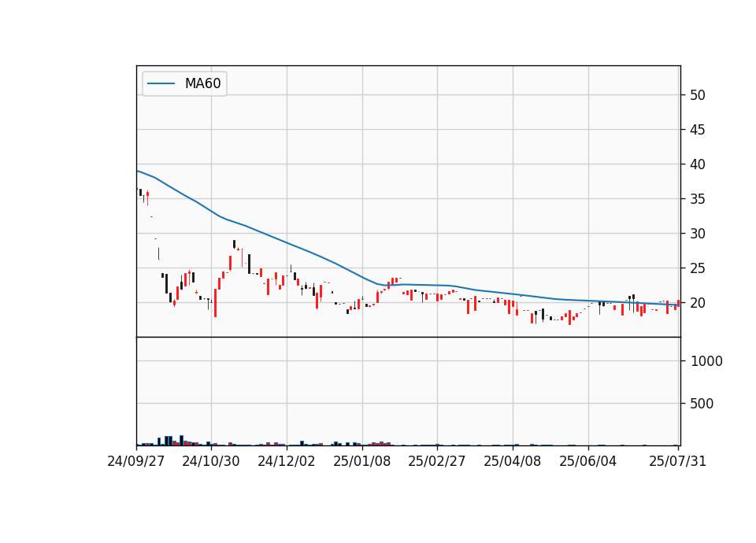Click the 24/10/30 date label
756x543 pixels.
[x=211, y=461]
